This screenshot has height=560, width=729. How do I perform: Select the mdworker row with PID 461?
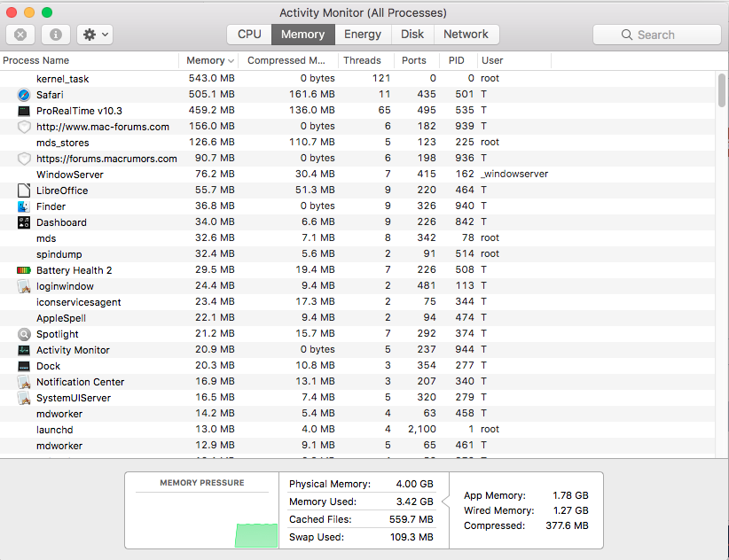(357, 446)
